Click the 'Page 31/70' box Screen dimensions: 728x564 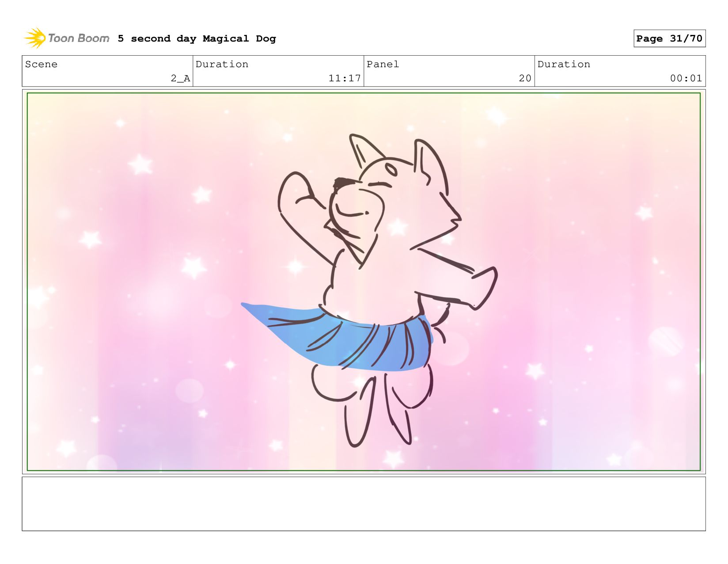[669, 38]
